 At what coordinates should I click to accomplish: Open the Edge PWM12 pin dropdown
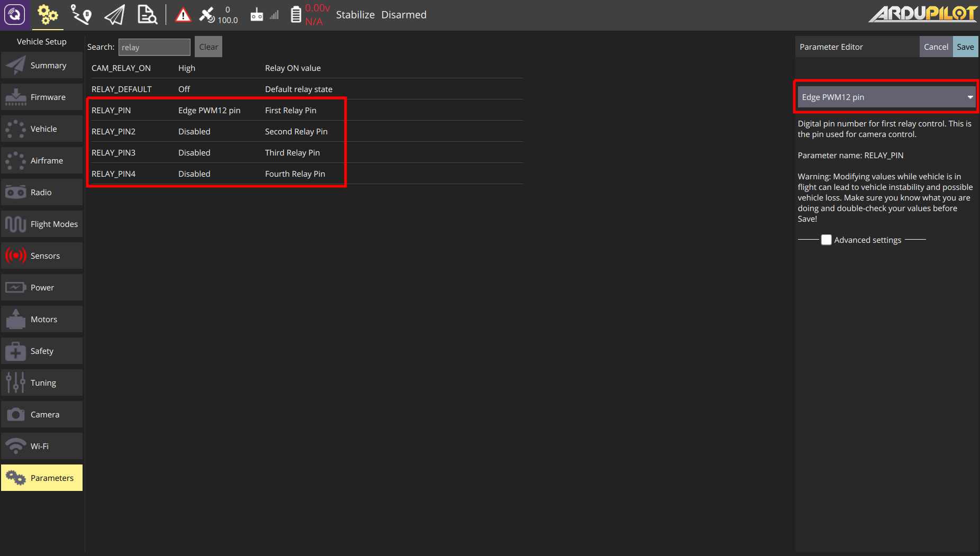886,97
